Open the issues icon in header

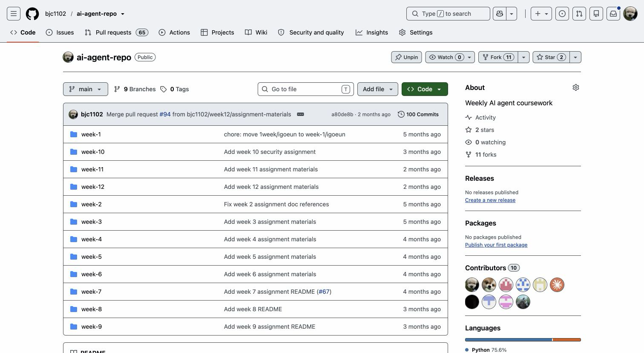[x=562, y=14]
